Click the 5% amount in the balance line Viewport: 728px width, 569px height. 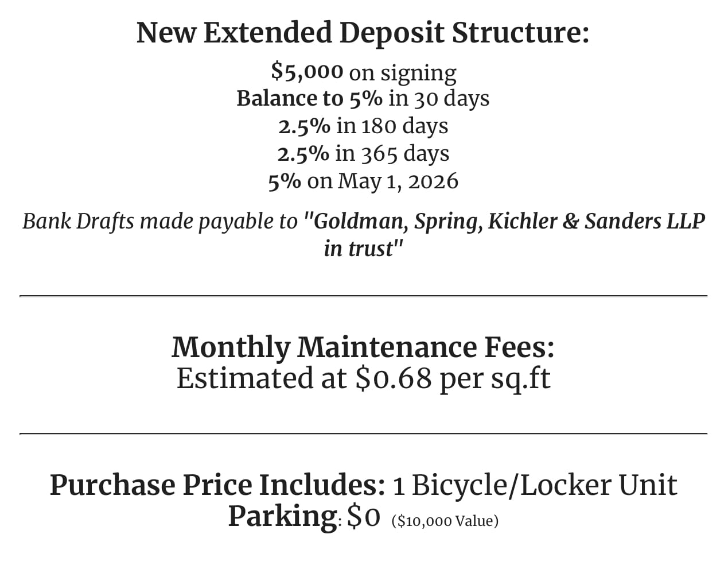pyautogui.click(x=365, y=98)
